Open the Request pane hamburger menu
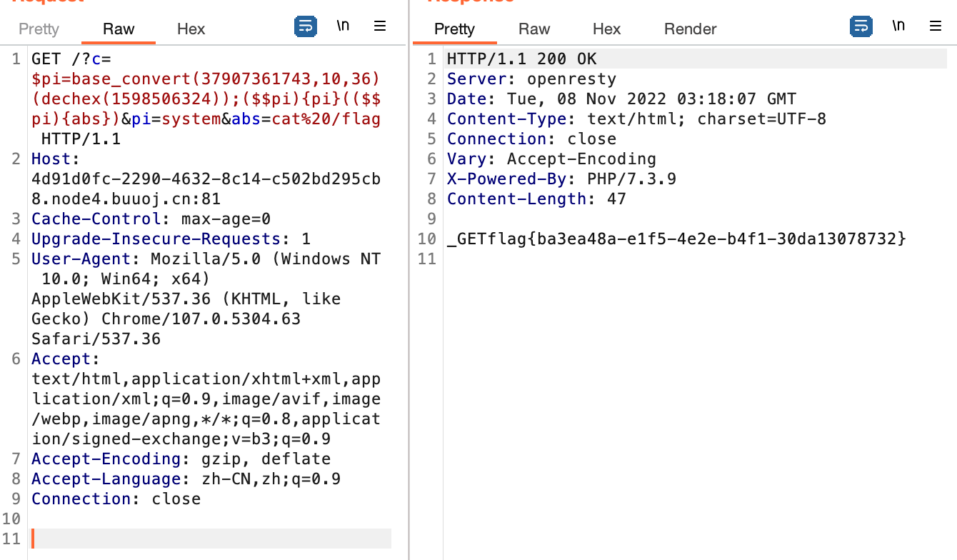957x560 pixels. click(x=380, y=26)
